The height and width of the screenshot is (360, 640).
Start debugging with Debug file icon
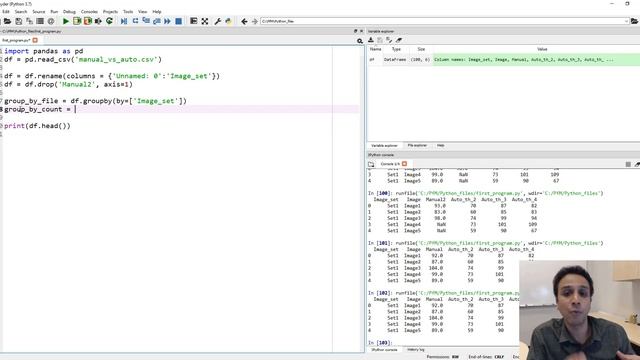[x=124, y=21]
